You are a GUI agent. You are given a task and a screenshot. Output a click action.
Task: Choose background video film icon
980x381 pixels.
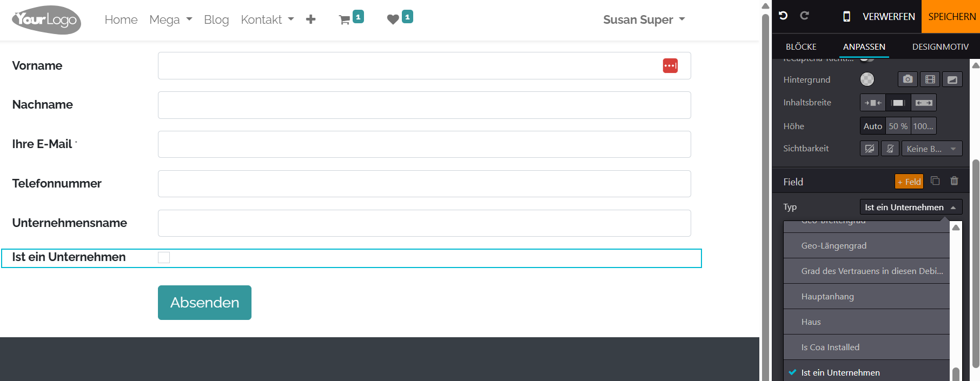930,79
